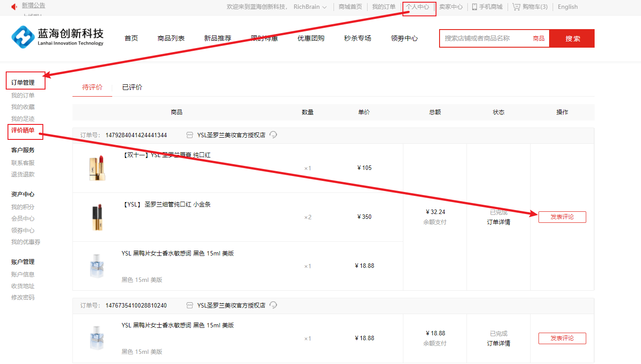The image size is (641, 364).
Task: Open 我的优惠券 in the sidebar
Action: click(x=26, y=242)
